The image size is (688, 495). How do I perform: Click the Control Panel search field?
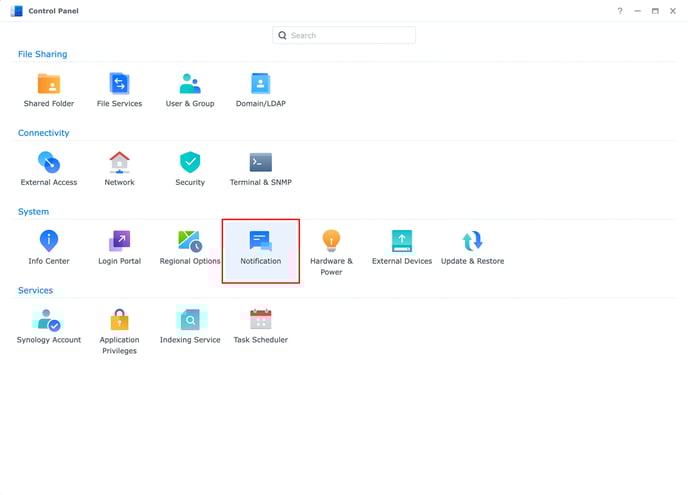(344, 35)
